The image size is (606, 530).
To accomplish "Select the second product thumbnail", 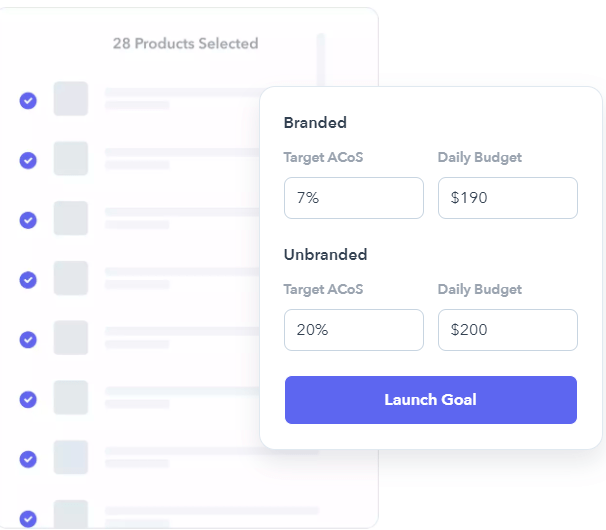I will point(71,158).
